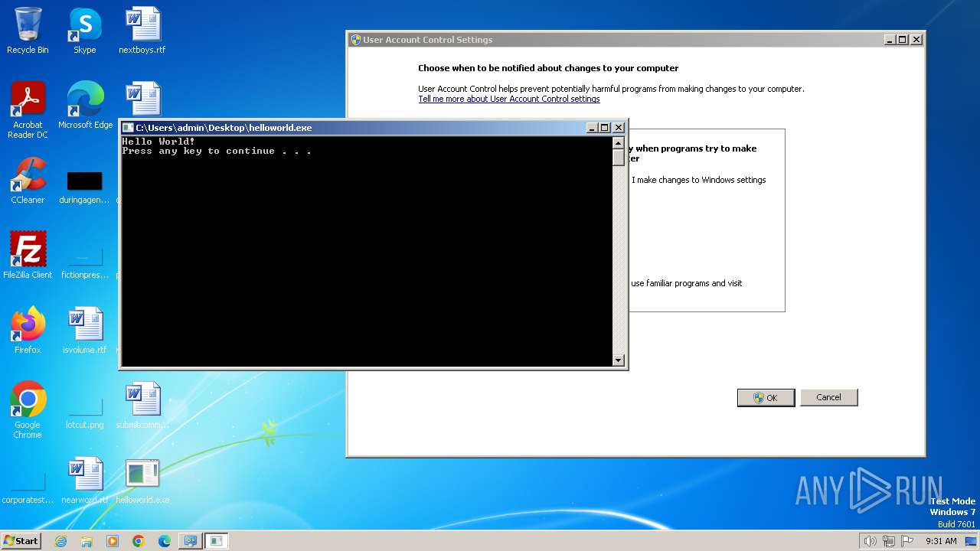Select helloworld.exe desktop icon
The height and width of the screenshot is (551, 980).
142,481
